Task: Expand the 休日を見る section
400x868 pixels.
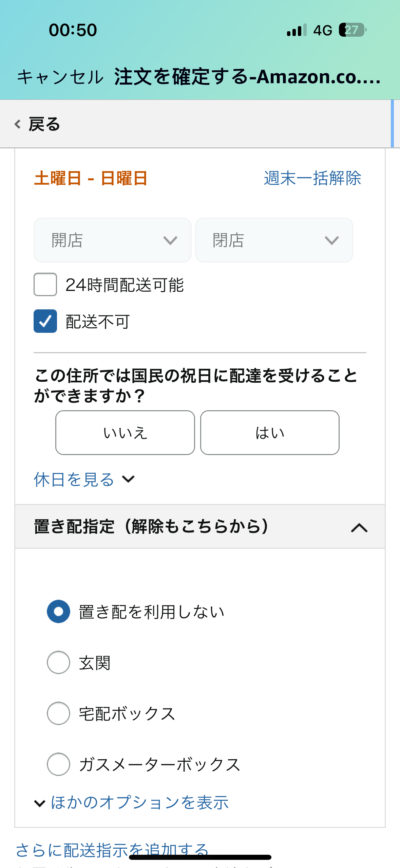Action: pos(74,479)
